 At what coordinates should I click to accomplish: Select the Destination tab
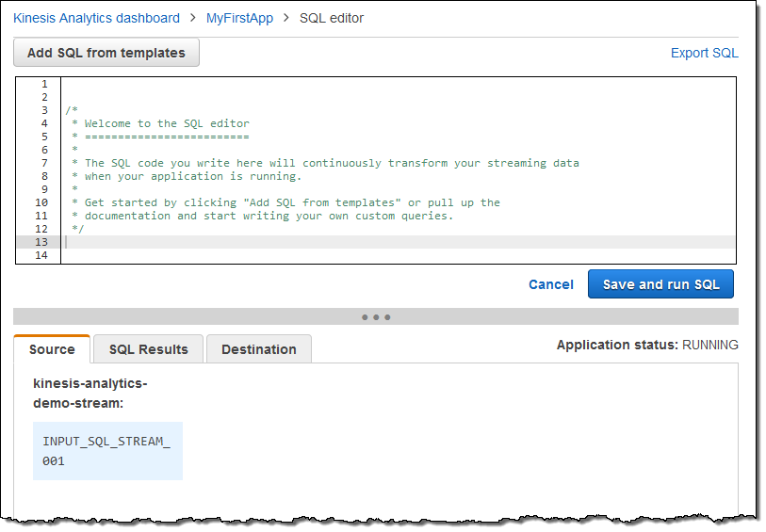pos(258,349)
